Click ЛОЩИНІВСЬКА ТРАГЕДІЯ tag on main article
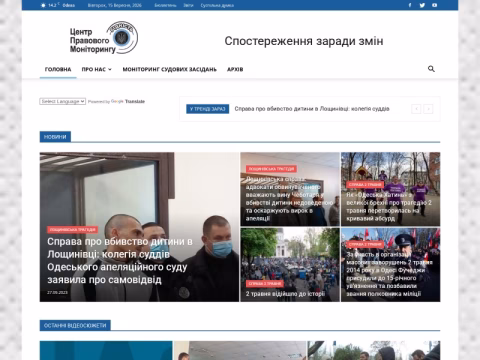This screenshot has height=360, width=480. (x=73, y=230)
